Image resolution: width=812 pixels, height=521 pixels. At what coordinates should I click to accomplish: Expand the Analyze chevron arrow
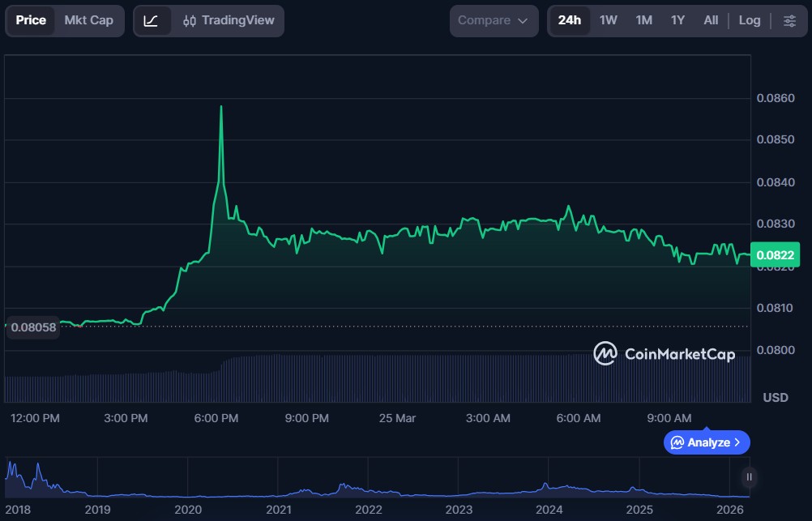coord(737,442)
